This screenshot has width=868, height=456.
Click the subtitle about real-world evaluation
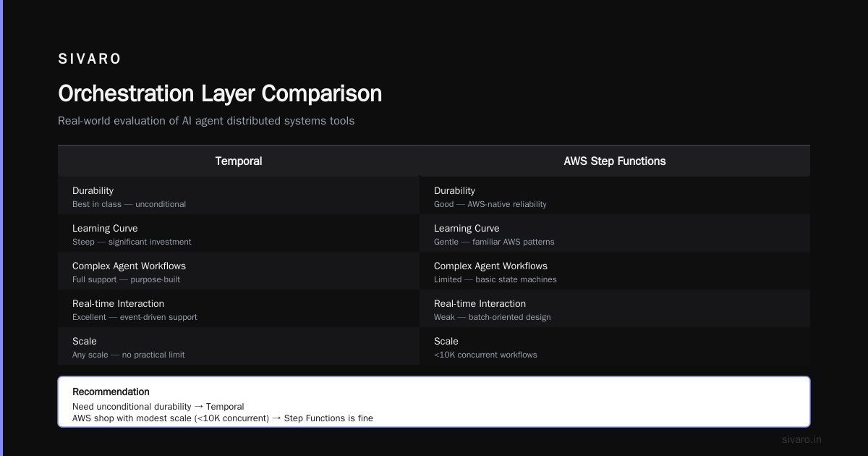click(206, 121)
